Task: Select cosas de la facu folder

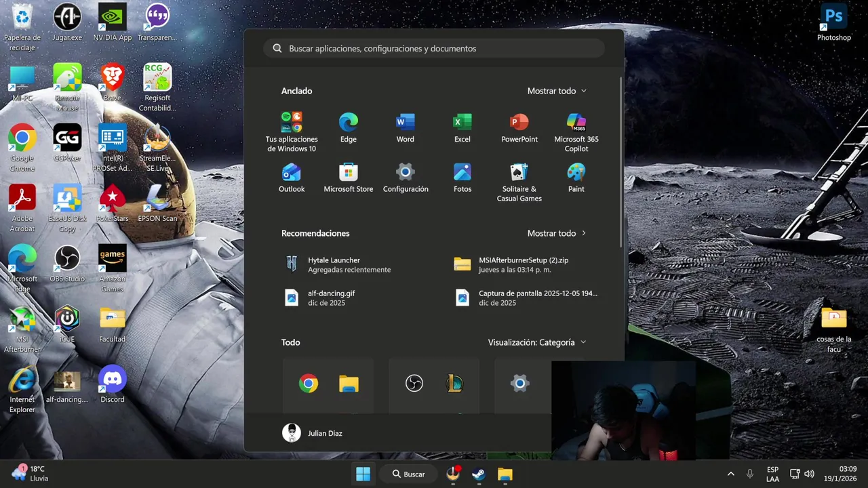Action: [833, 329]
